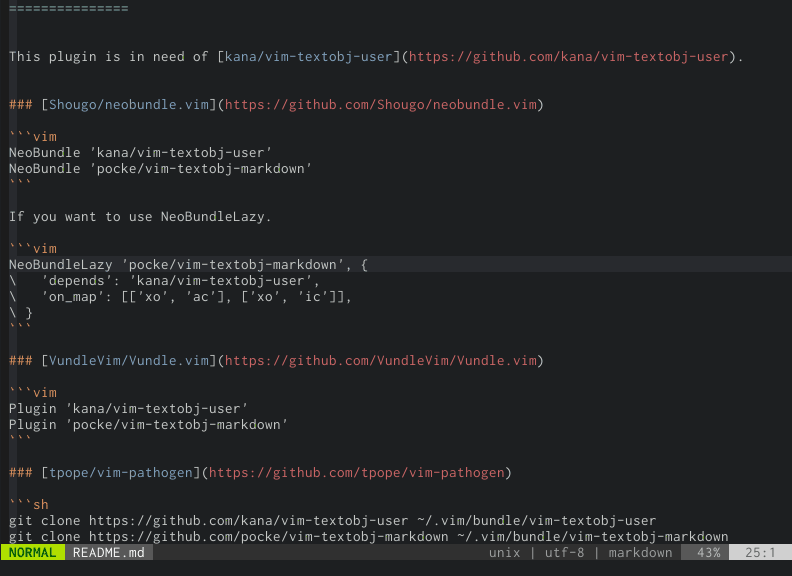Click the tpope/vim-pathogen heading link text
The width and height of the screenshot is (792, 576).
coord(121,472)
